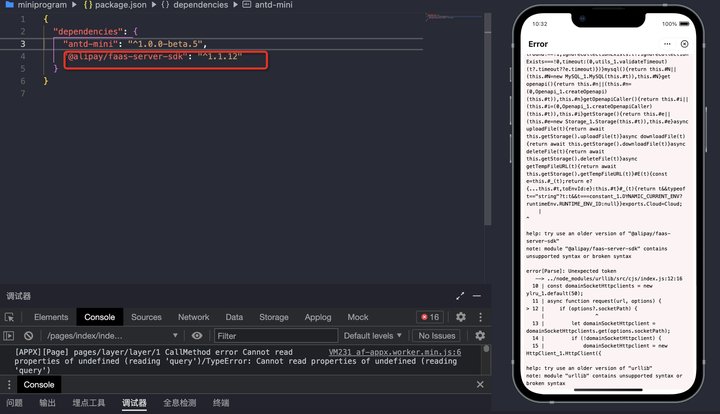Close the bottom Console drawer
This screenshot has width=720, height=414.
point(480,385)
